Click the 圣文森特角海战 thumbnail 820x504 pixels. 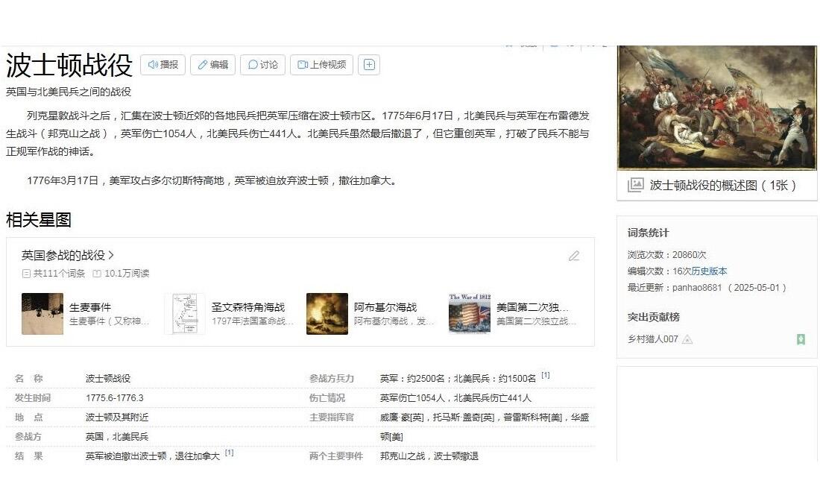(183, 313)
